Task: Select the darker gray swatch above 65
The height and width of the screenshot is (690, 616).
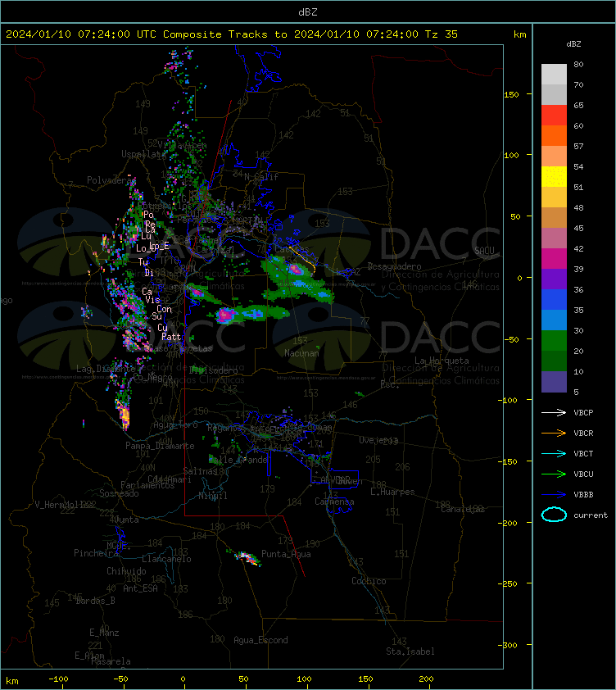Action: click(x=554, y=94)
